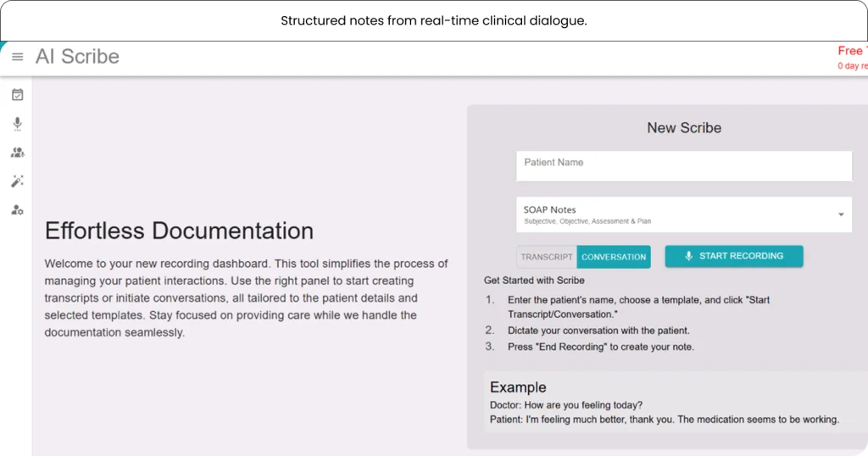The width and height of the screenshot is (868, 456).
Task: Select the Conversation mode toggle
Action: tap(614, 257)
